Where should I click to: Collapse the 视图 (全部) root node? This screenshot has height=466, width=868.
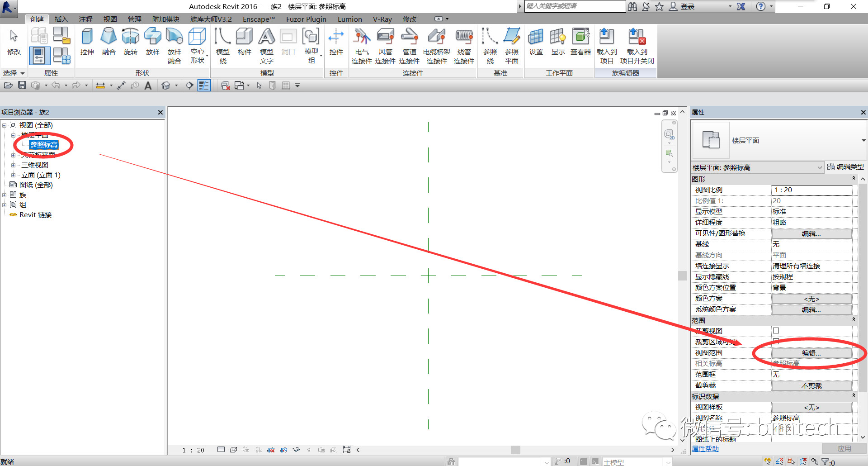click(x=5, y=125)
